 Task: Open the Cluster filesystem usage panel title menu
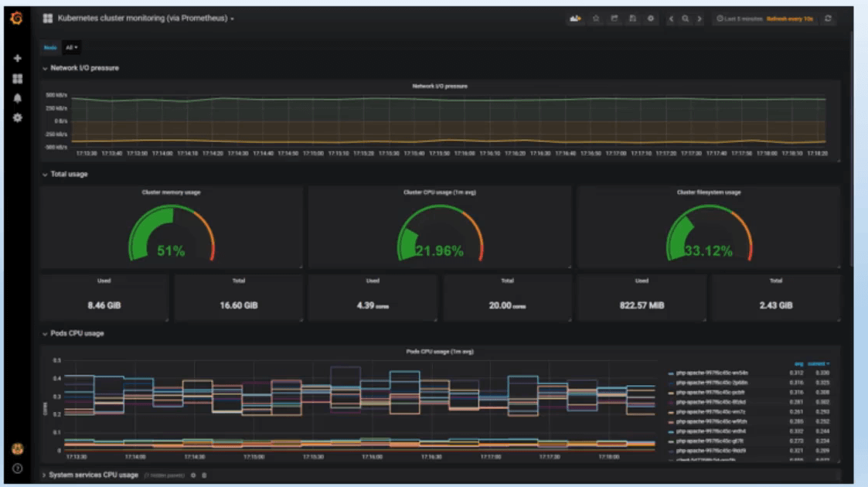(x=709, y=192)
